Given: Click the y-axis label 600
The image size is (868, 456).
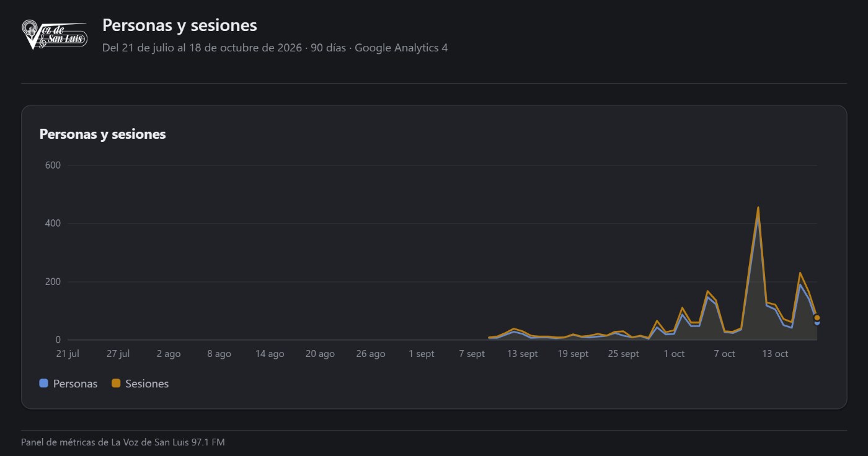Looking at the screenshot, I should [53, 165].
